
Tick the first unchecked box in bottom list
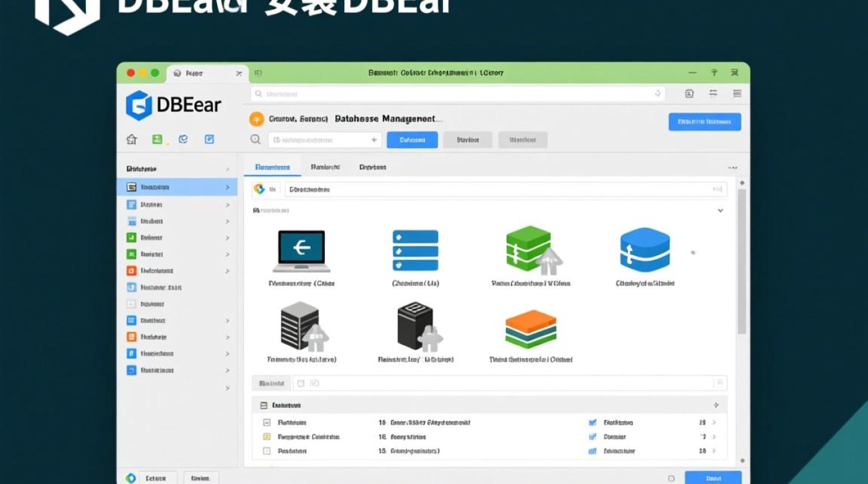[267, 423]
